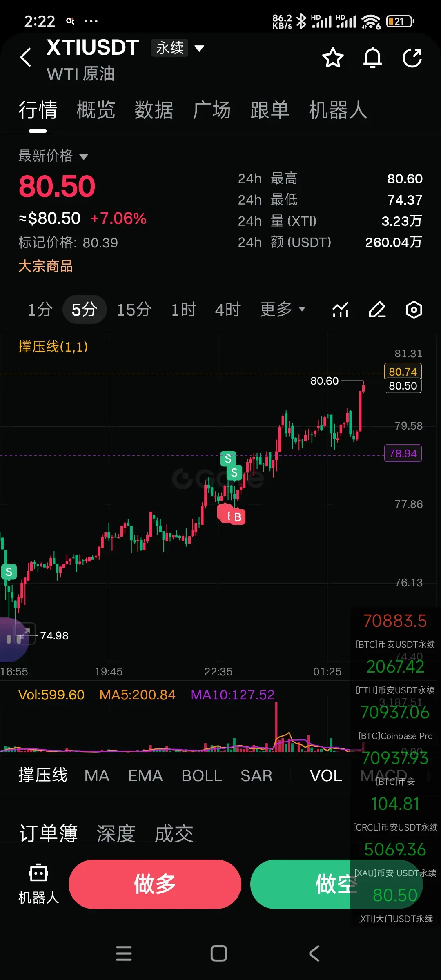Open chart settings hexagon icon
The image size is (441, 980).
tap(414, 310)
